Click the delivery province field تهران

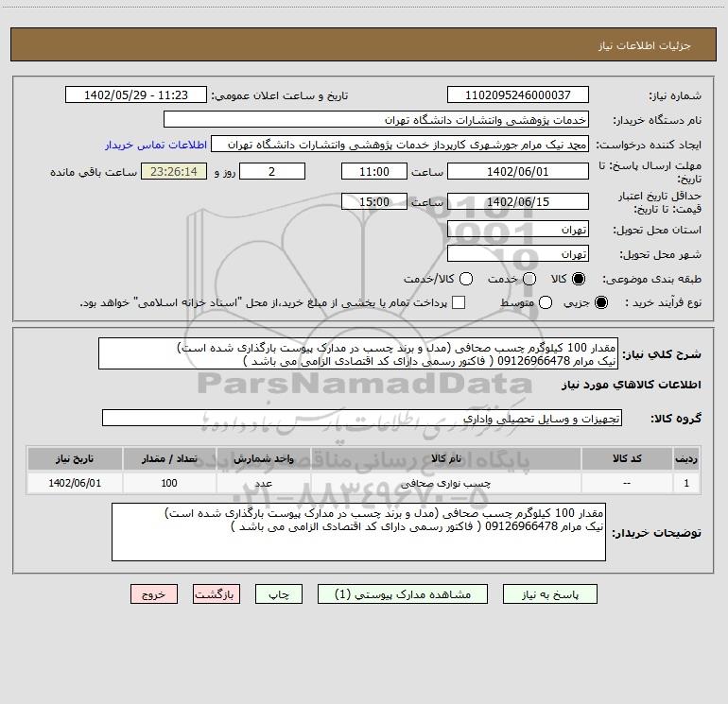coord(518,230)
